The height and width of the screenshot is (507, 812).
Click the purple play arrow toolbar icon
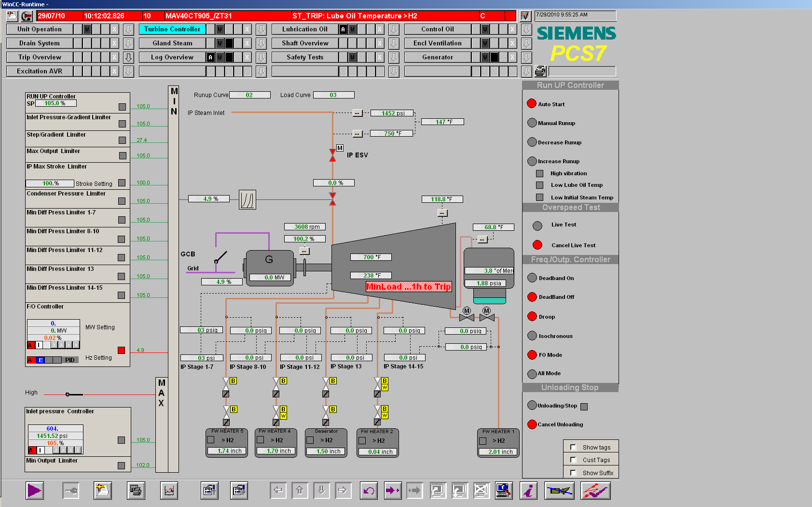(x=34, y=491)
